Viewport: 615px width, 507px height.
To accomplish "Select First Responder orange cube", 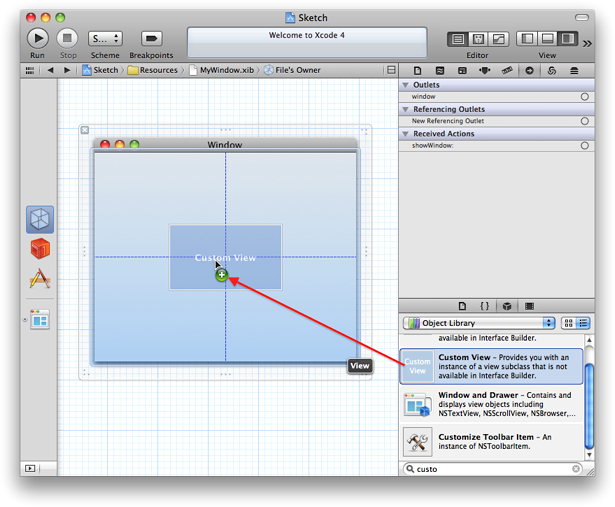I will pos(40,249).
